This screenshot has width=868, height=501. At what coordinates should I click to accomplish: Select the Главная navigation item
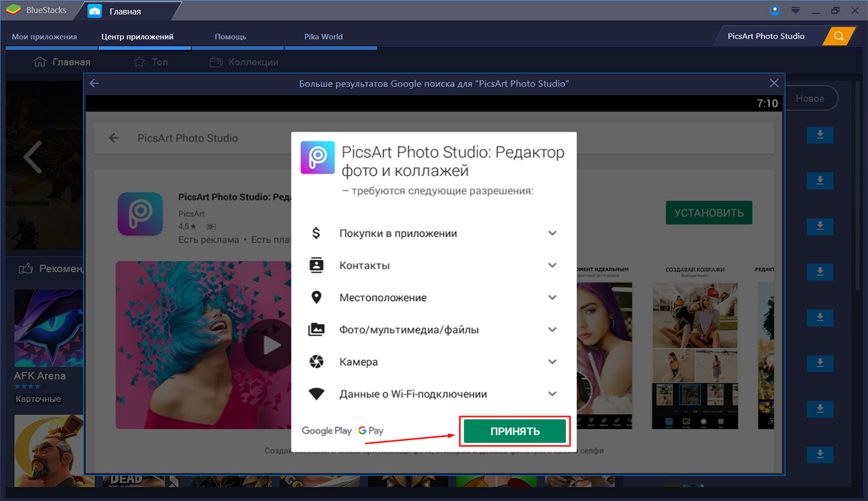click(x=61, y=62)
